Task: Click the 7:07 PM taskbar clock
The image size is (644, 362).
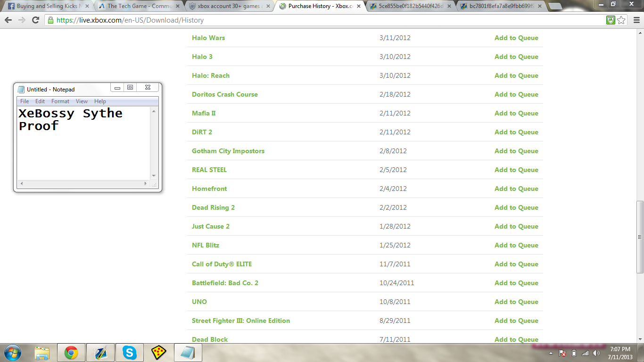Action: [620, 349]
